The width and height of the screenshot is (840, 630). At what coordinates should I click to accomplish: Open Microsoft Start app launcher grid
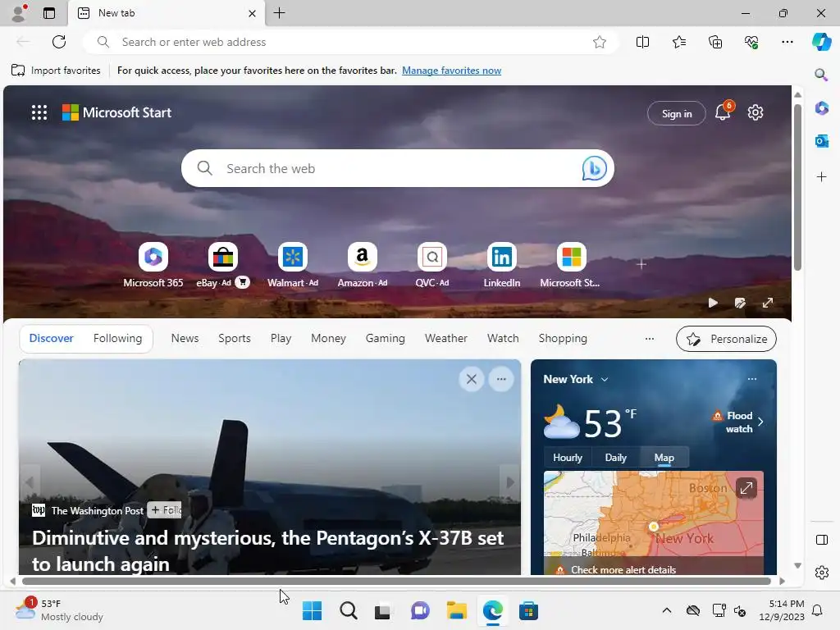(39, 112)
